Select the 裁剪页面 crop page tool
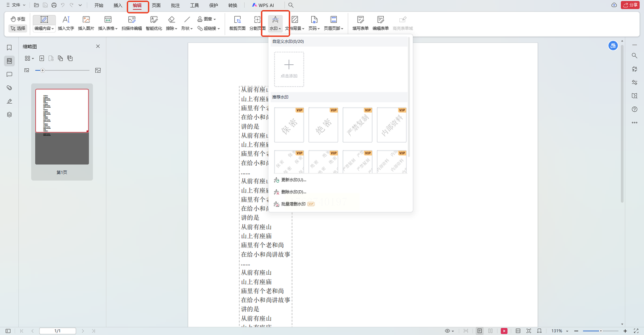644x335 pixels. click(x=237, y=23)
